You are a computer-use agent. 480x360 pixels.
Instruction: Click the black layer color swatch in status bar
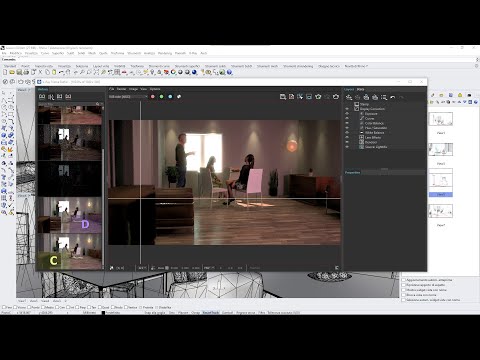103,313
